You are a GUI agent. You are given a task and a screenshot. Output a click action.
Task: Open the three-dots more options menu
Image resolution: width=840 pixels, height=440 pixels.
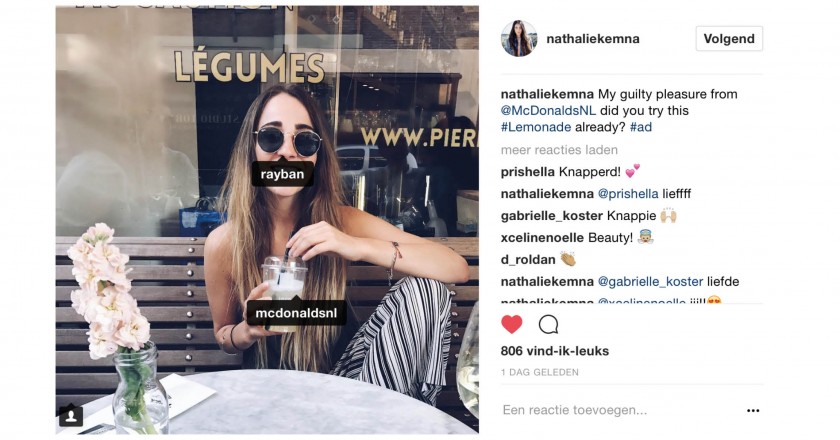pyautogui.click(x=753, y=411)
